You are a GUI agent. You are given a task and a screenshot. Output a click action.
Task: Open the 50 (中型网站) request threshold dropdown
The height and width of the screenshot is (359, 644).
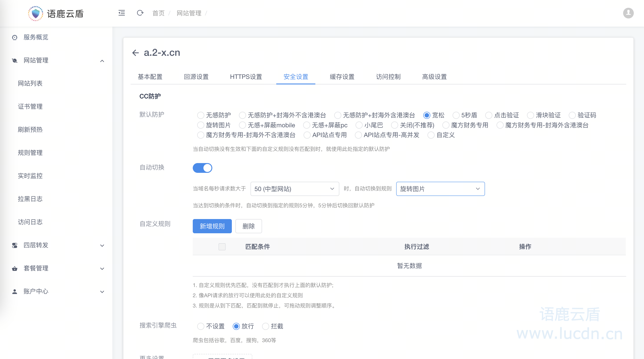[294, 189]
